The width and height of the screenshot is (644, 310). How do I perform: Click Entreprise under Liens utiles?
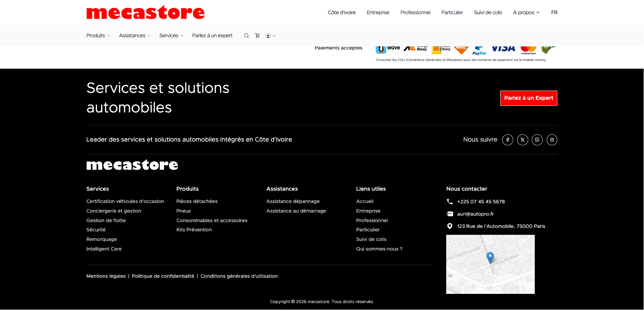point(368,211)
